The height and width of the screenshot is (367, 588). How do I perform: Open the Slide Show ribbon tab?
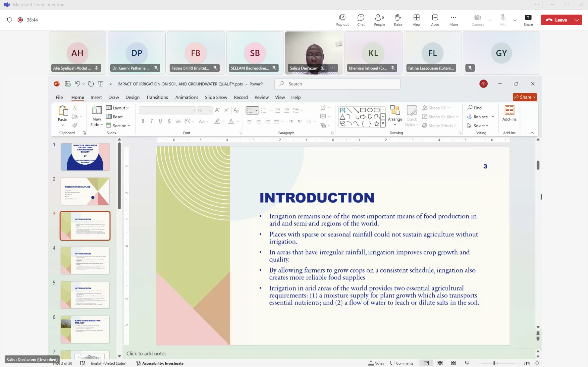216,97
